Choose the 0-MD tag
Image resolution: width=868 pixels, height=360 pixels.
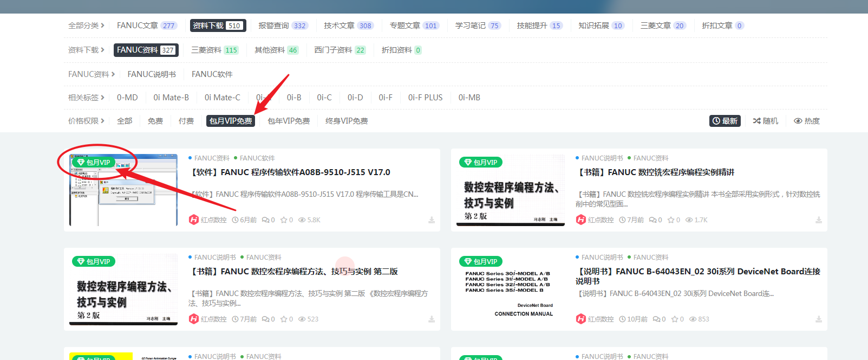coord(127,98)
